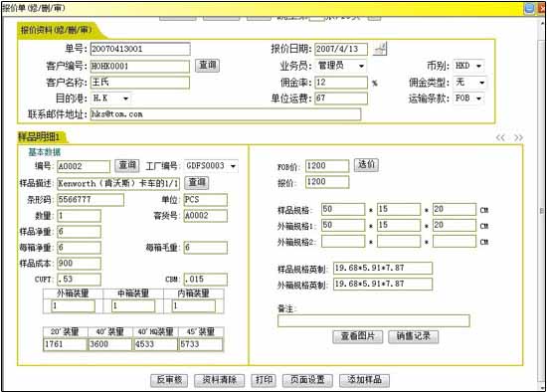The height and width of the screenshot is (392, 547).
Task: Open the calendar picker beside 报价日期
Action: [x=380, y=49]
